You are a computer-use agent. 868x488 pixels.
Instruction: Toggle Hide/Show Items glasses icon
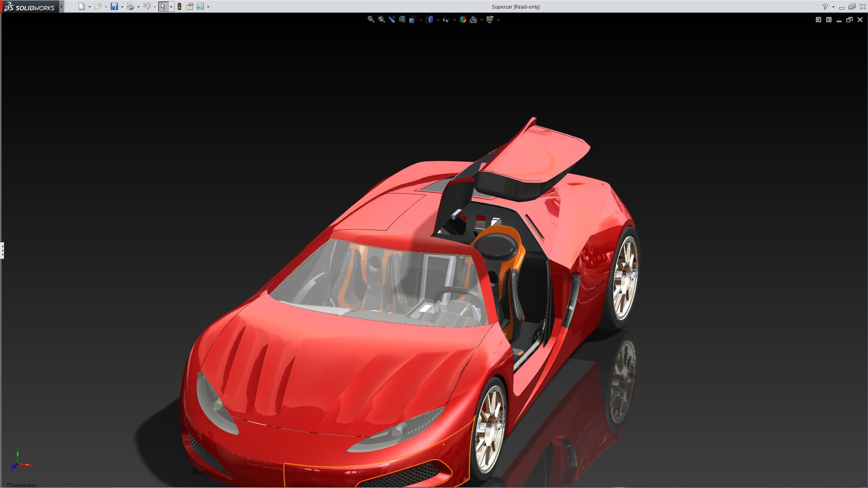[x=446, y=19]
